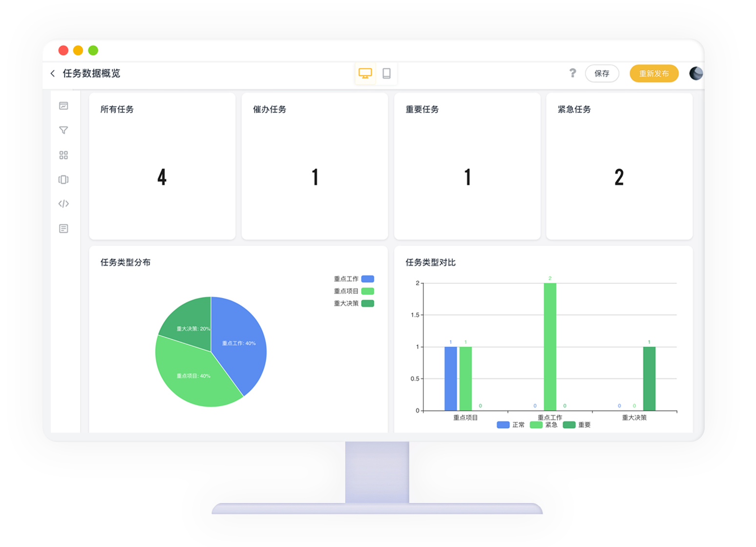Click the number 2 in 紧急任务
The width and height of the screenshot is (756, 547).
619,177
